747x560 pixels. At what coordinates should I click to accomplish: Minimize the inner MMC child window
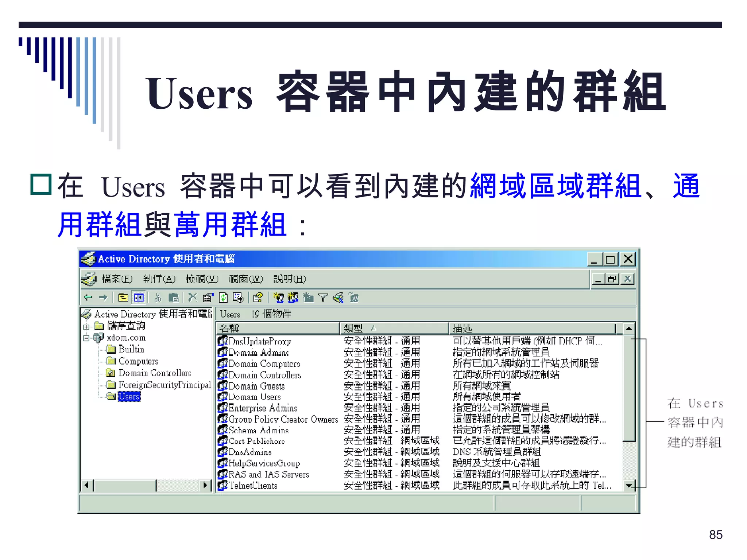point(598,279)
